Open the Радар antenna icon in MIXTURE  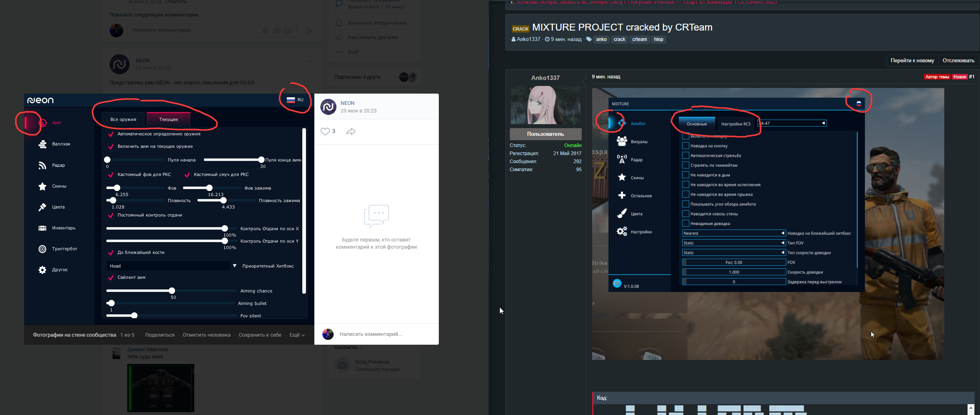pos(622,159)
